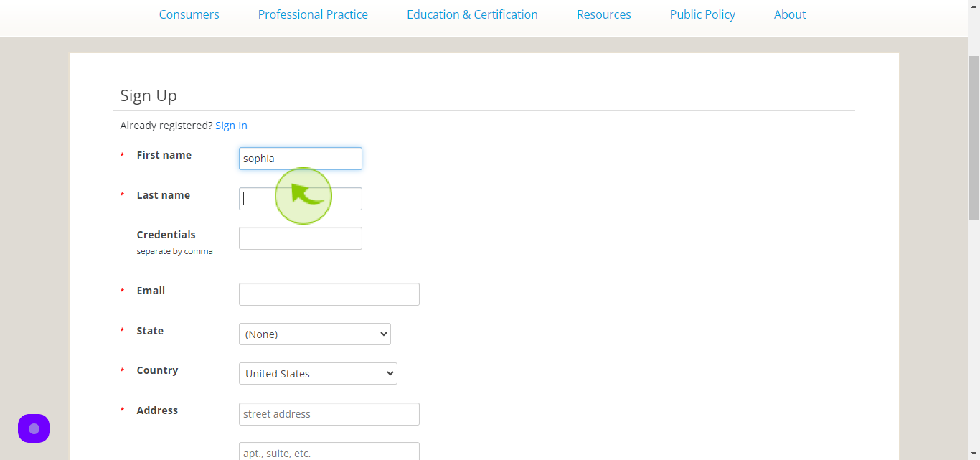Open the Consumers menu
Viewport: 980px width, 460px height.
(189, 14)
